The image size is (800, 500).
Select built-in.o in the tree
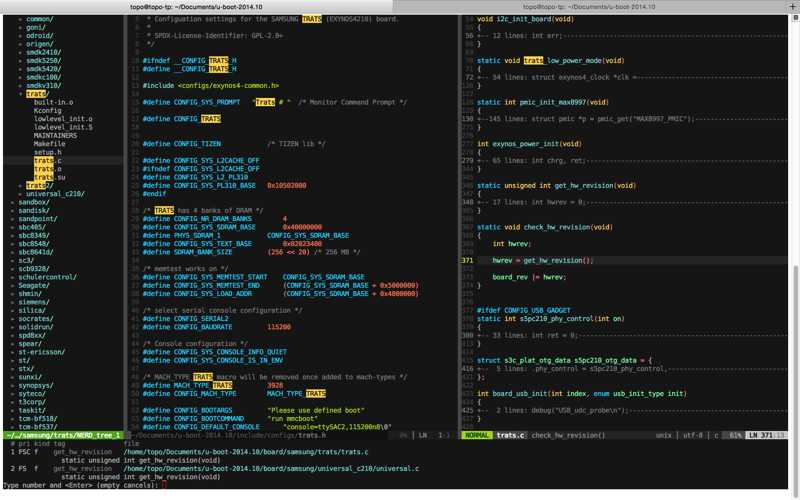pyautogui.click(x=54, y=102)
